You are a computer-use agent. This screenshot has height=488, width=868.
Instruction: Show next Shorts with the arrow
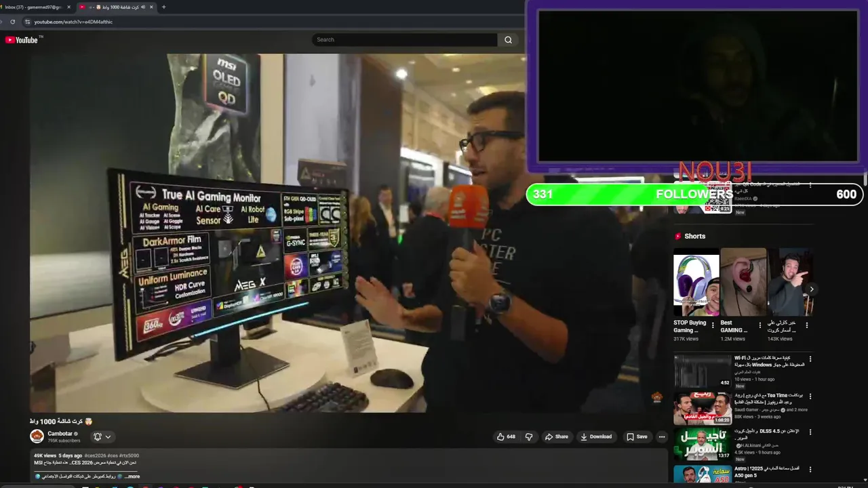[811, 289]
